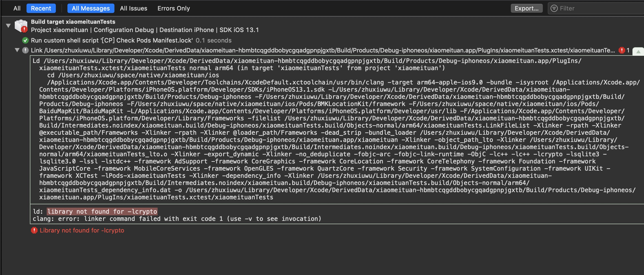Click the red error badge showing count 1
The image size is (644, 275).
tap(622, 50)
